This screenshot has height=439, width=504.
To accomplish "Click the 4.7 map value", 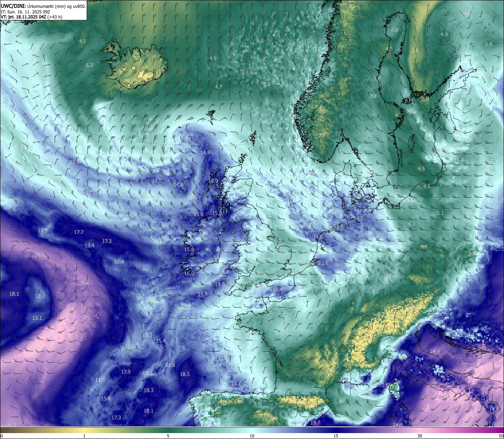I will pos(219,87).
